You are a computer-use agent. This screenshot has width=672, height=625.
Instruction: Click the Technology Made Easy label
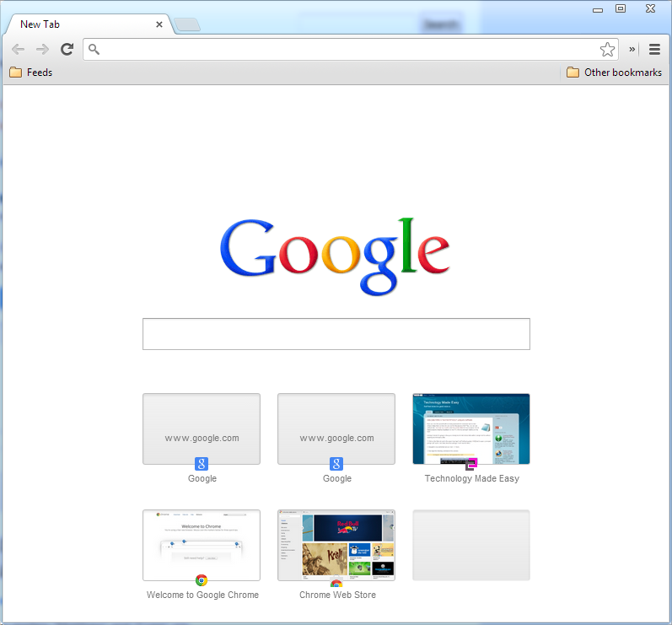(x=472, y=478)
